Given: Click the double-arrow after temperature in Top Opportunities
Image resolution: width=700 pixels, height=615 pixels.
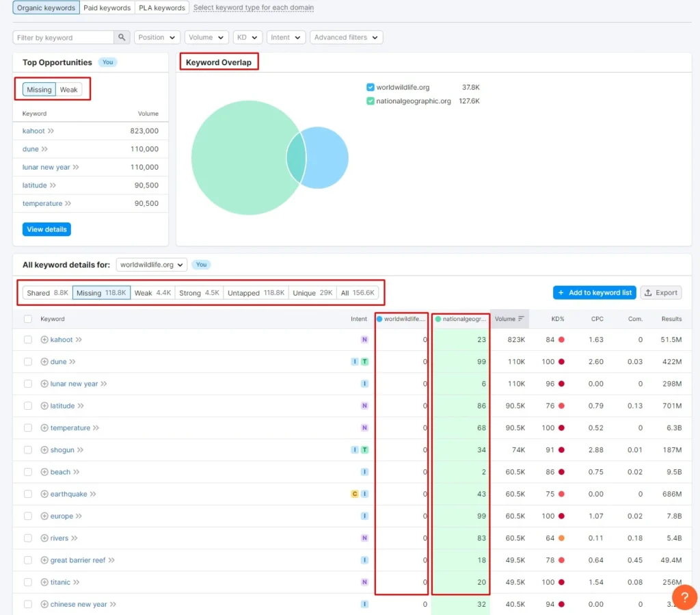Looking at the screenshot, I should click(68, 203).
